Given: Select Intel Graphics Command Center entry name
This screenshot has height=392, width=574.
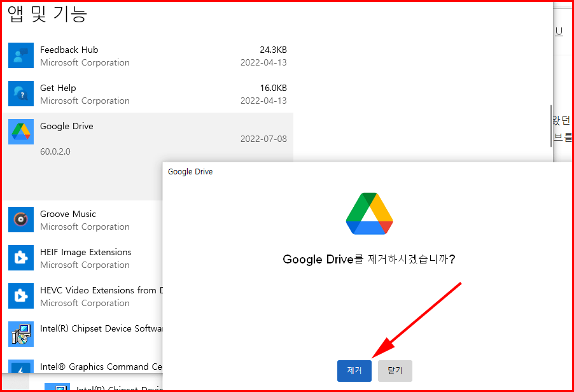Looking at the screenshot, I should coord(101,367).
